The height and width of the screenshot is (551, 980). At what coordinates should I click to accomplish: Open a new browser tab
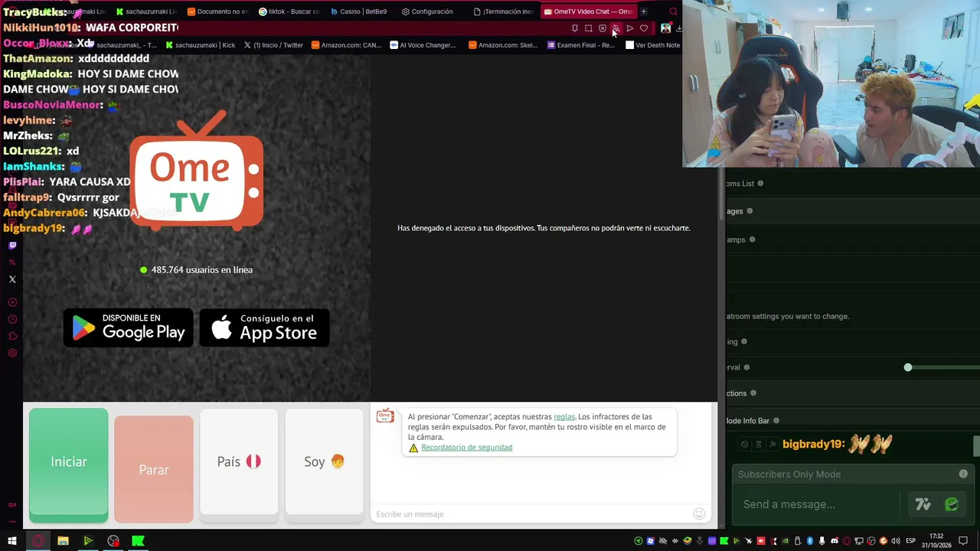click(644, 11)
